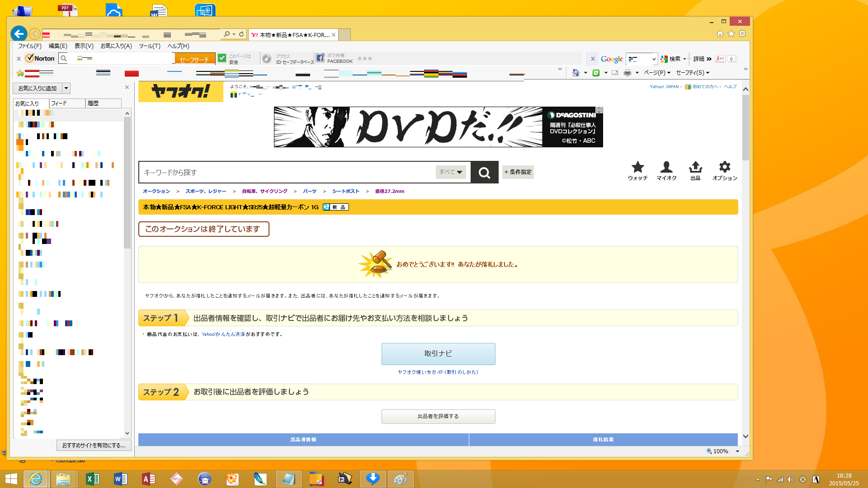Open the address bar search magnifier
Screen dimensions: 868x488
[227, 34]
